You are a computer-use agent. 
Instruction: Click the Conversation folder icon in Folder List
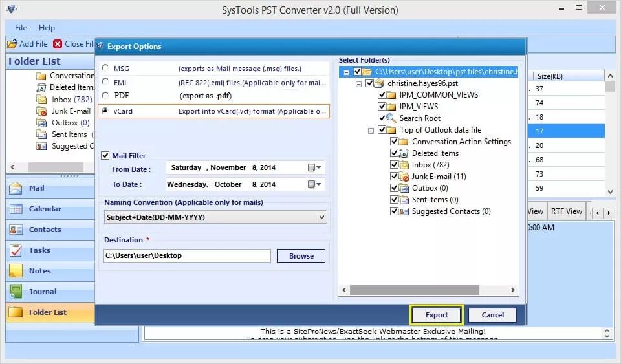tap(41, 76)
